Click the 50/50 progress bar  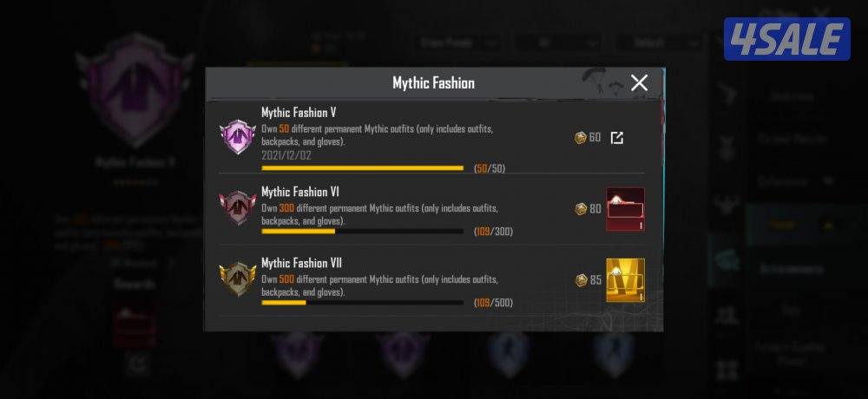point(363,167)
